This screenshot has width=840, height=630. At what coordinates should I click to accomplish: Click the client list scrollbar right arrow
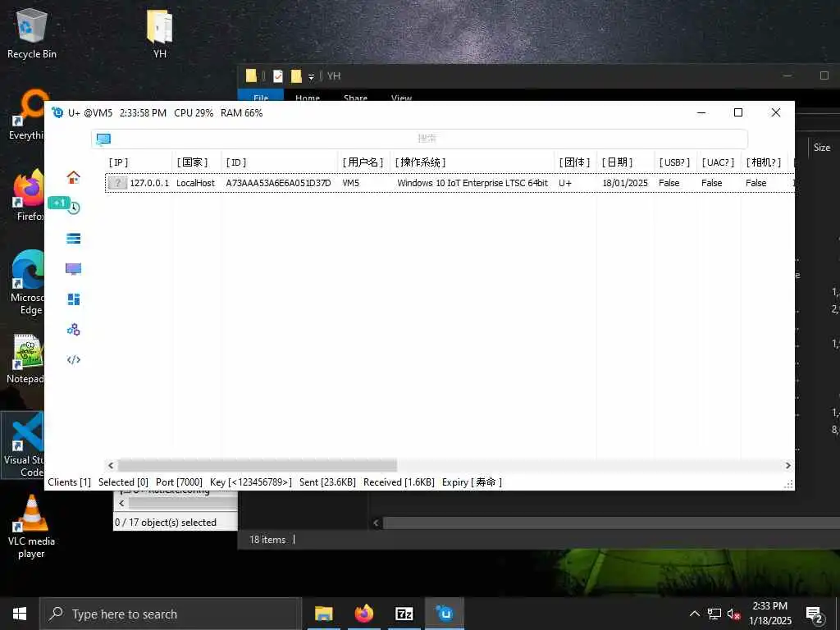point(787,466)
